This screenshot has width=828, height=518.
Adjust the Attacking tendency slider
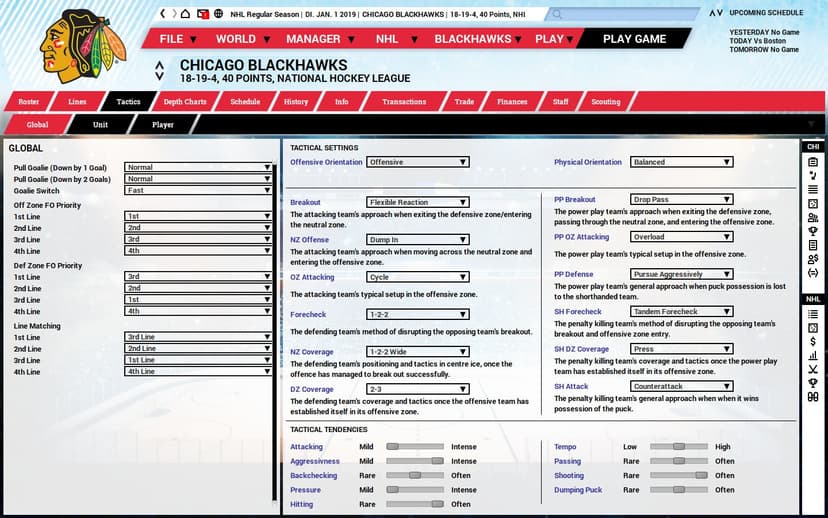[x=415, y=447]
